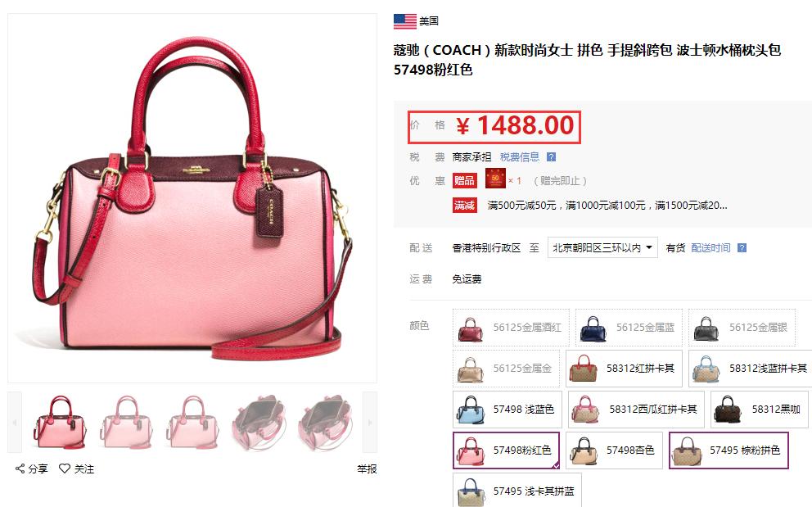The image size is (812, 507).
Task: Click the question mark beside 税费信息
Action: tap(551, 157)
